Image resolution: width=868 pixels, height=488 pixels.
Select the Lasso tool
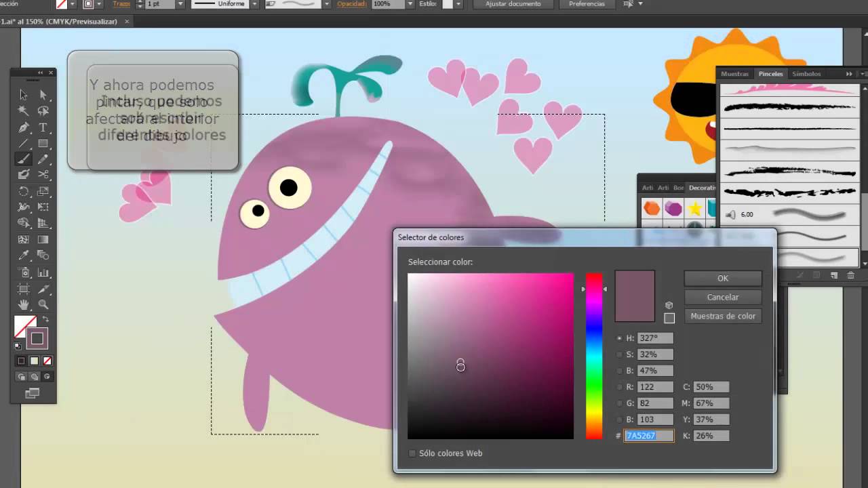[43, 110]
